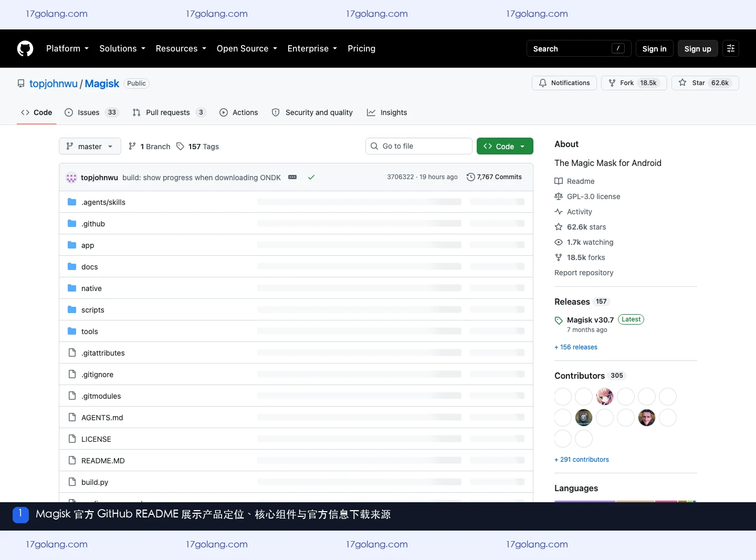This screenshot has width=756, height=560.
Task: Open the Activity link
Action: 573,212
